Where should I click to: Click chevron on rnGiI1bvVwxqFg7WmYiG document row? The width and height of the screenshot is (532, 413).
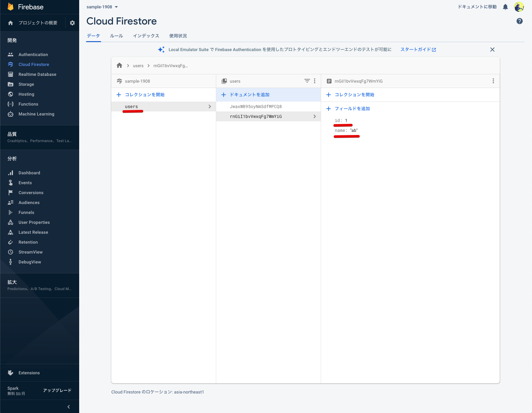pyautogui.click(x=315, y=116)
